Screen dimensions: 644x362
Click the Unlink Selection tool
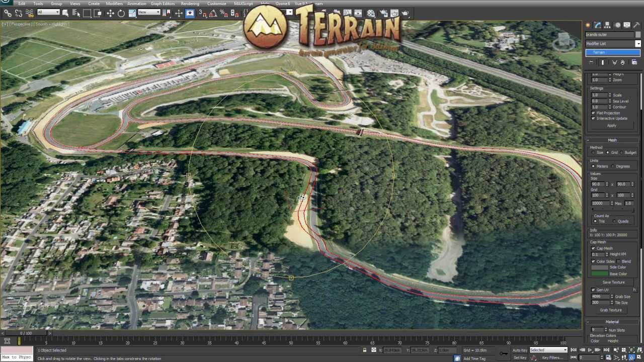pos(19,14)
